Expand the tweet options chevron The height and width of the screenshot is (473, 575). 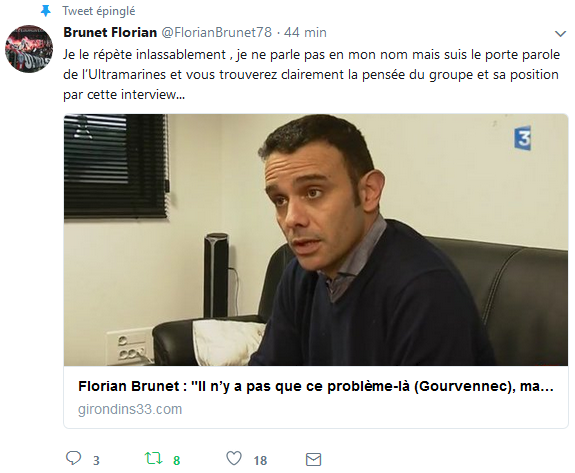560,34
